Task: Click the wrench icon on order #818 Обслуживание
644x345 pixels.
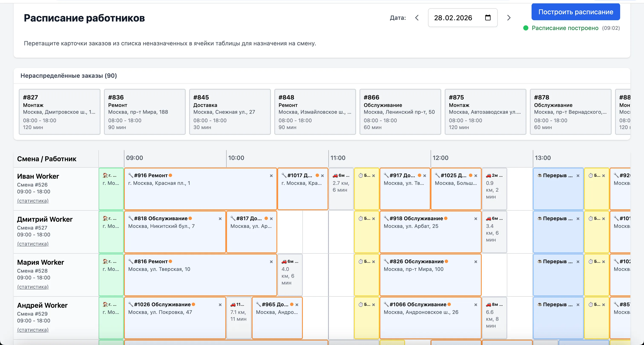Action: point(131,218)
